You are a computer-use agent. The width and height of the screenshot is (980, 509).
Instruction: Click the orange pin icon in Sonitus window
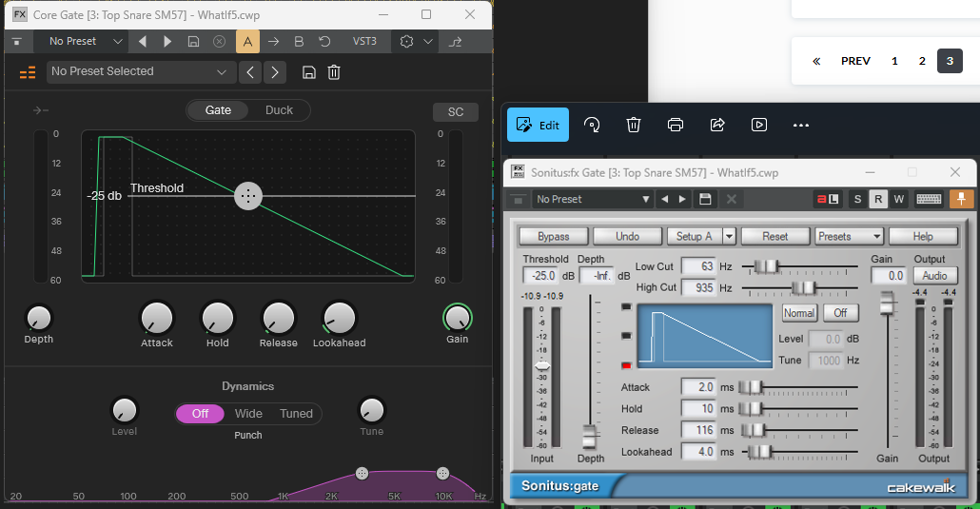click(962, 199)
